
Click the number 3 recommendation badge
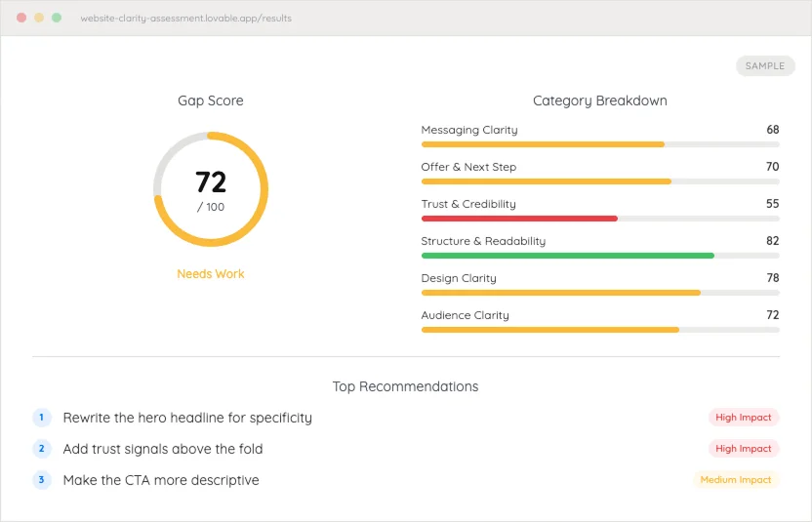tap(42, 479)
